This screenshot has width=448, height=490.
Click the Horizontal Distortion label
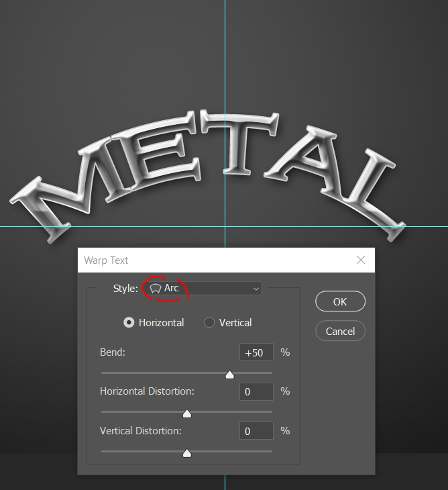coord(147,391)
